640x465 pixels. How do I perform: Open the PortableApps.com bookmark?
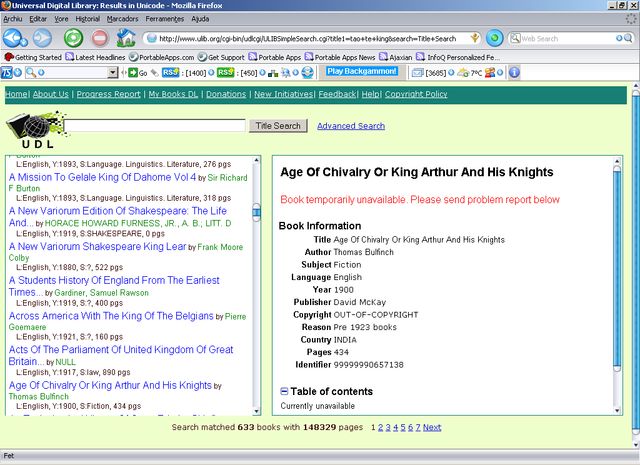point(161,57)
